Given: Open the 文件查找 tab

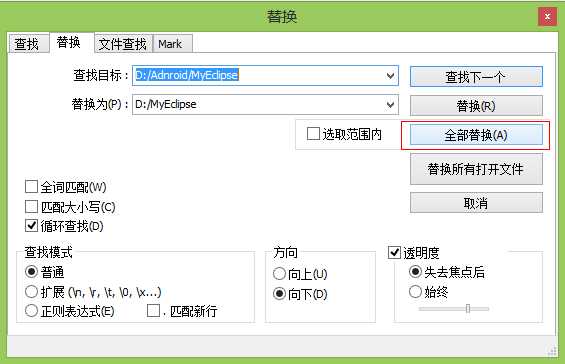Looking at the screenshot, I should click(123, 44).
